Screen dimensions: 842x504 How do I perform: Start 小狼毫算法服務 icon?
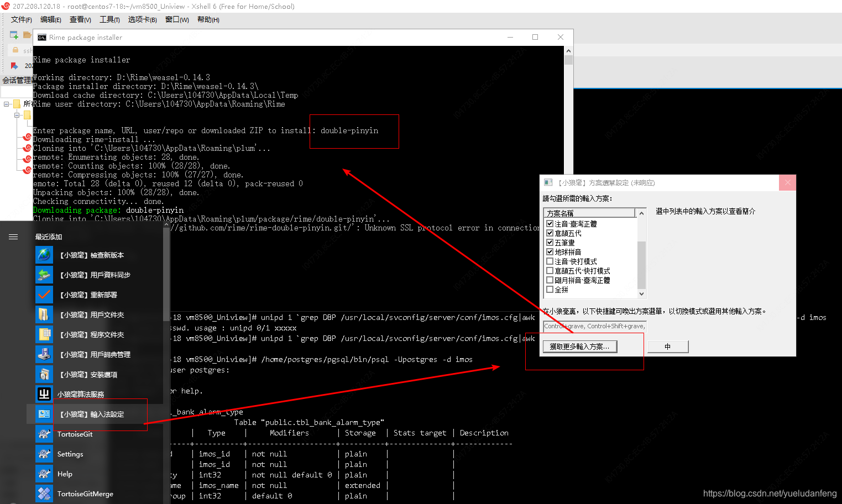click(44, 394)
